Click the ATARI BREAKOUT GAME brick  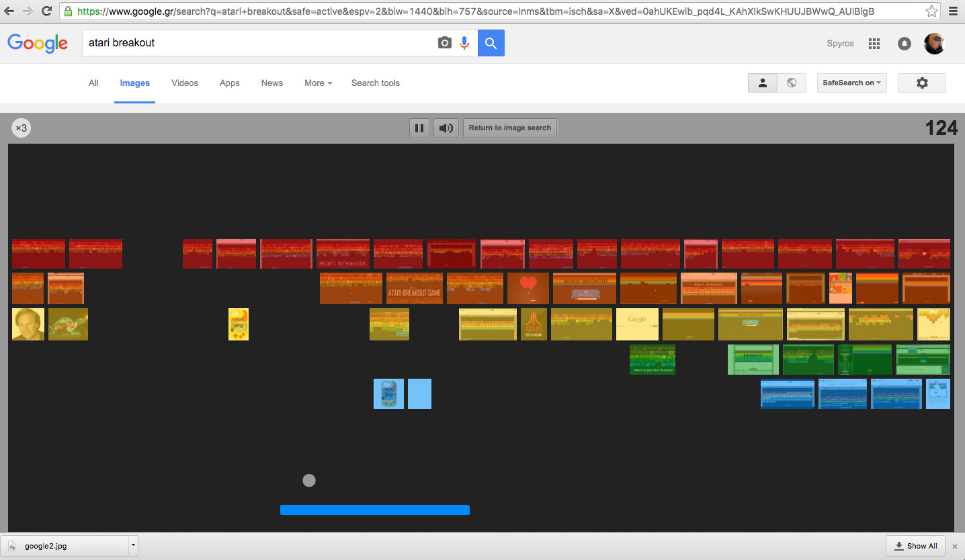[x=415, y=289]
